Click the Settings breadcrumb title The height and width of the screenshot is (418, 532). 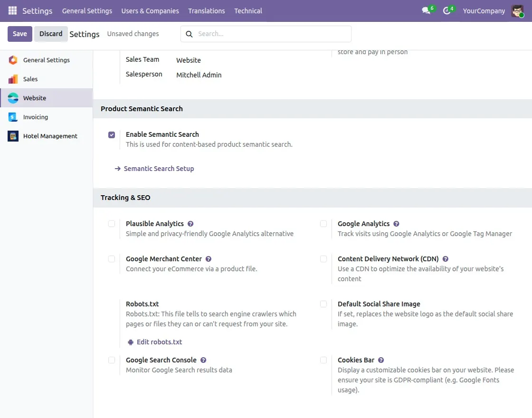85,34
